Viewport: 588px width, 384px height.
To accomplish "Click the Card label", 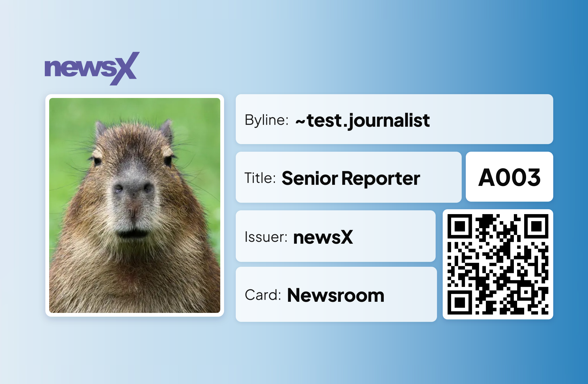I will [x=262, y=295].
